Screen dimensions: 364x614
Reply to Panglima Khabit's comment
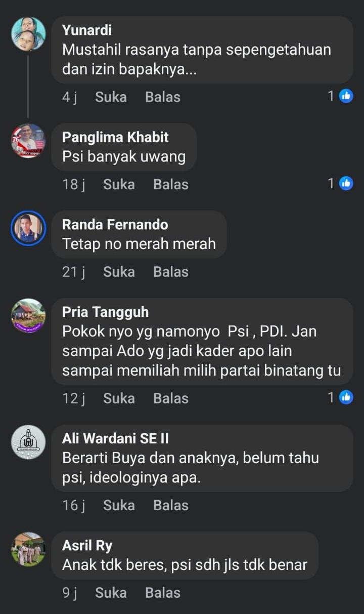(x=171, y=184)
